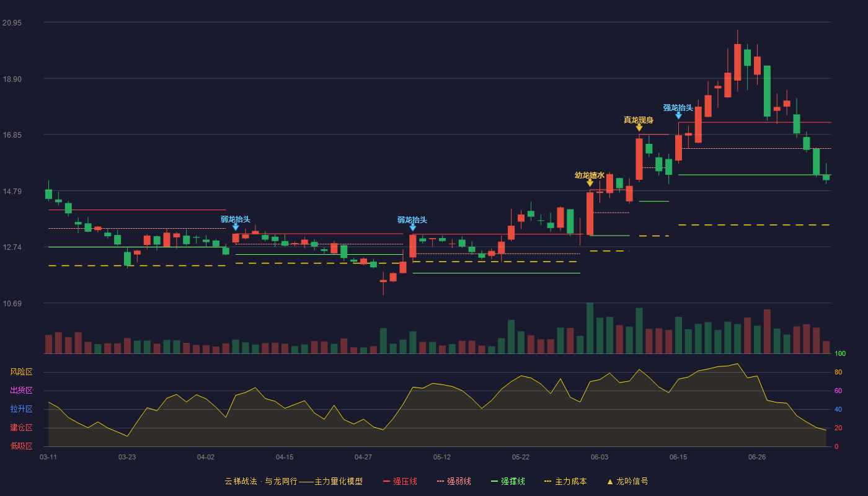Click the 建仓区 zone label
This screenshot has height=496, width=868.
pyautogui.click(x=21, y=428)
